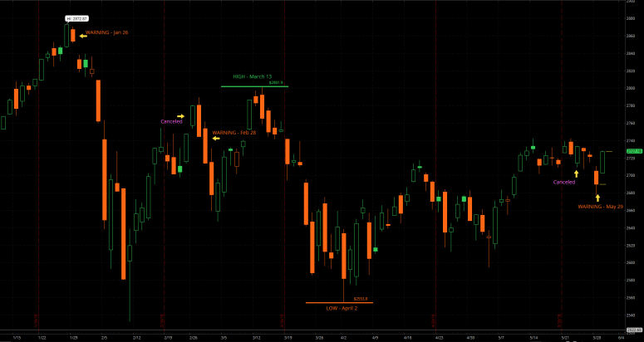The image size is (644, 342).
Task: Select the WARNING - Jan 26 text annotation
Action: (x=106, y=32)
